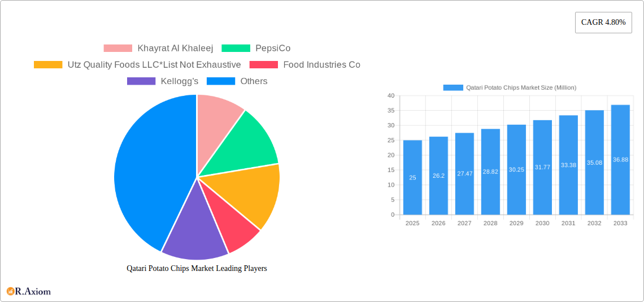The image size is (644, 302).
Task: Click the y-axis value 0
Action: (x=393, y=215)
